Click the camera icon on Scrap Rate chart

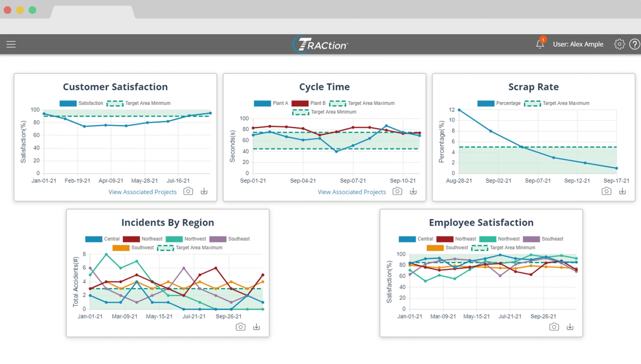click(x=606, y=191)
